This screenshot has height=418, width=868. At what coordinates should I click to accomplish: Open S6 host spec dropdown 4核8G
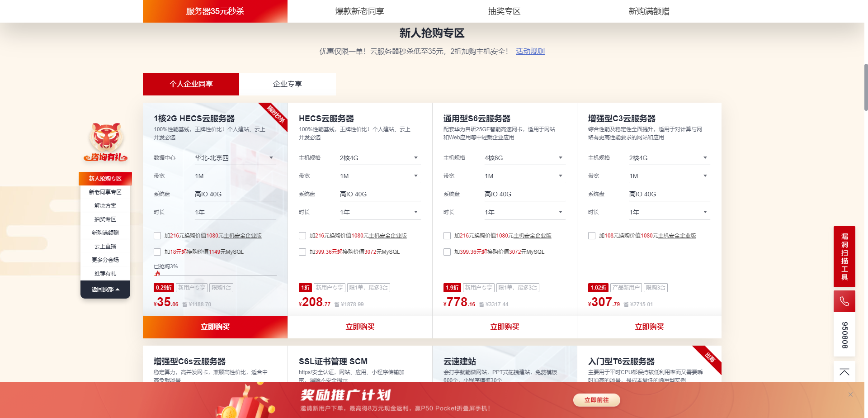(525, 158)
